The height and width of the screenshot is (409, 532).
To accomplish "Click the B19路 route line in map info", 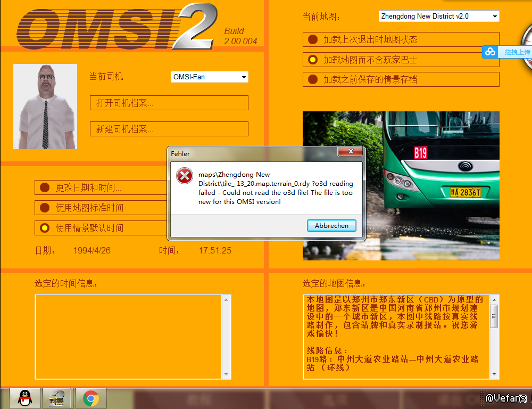I will tap(393, 363).
